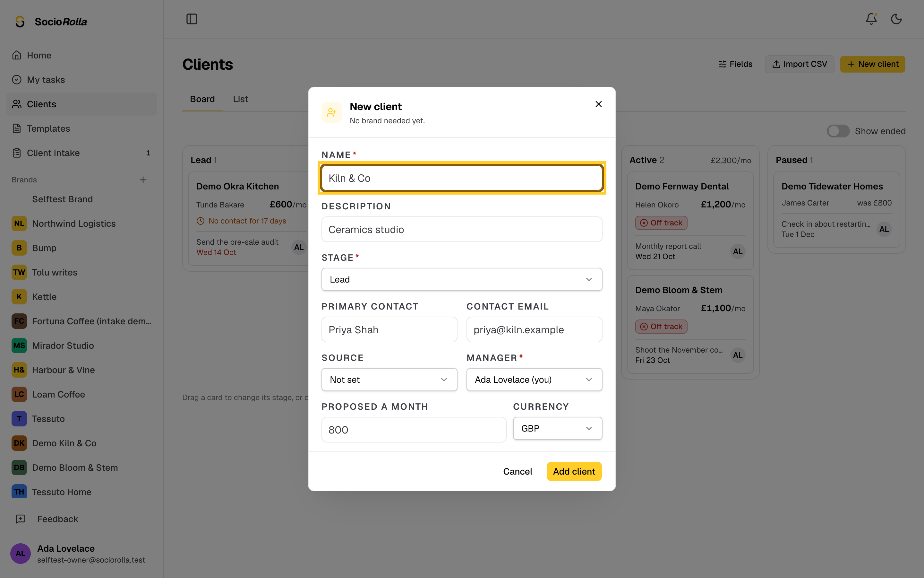Image resolution: width=924 pixels, height=578 pixels.
Task: Click the Name input field
Action: pos(462,178)
